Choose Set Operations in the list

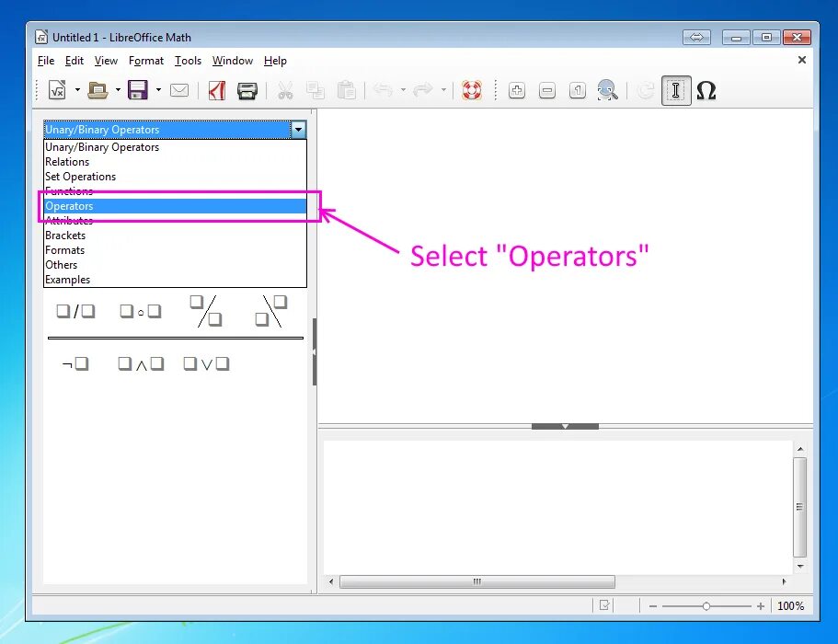(176, 177)
